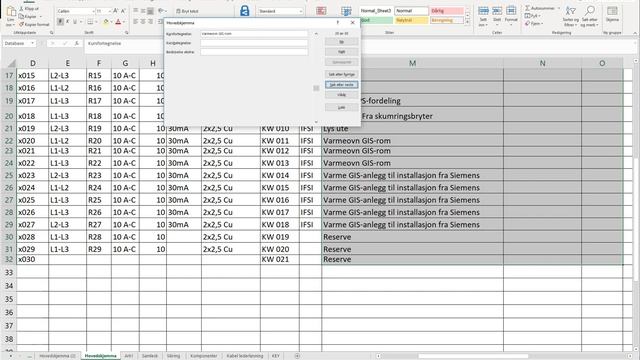
Task: Select column M header
Action: tap(413, 63)
